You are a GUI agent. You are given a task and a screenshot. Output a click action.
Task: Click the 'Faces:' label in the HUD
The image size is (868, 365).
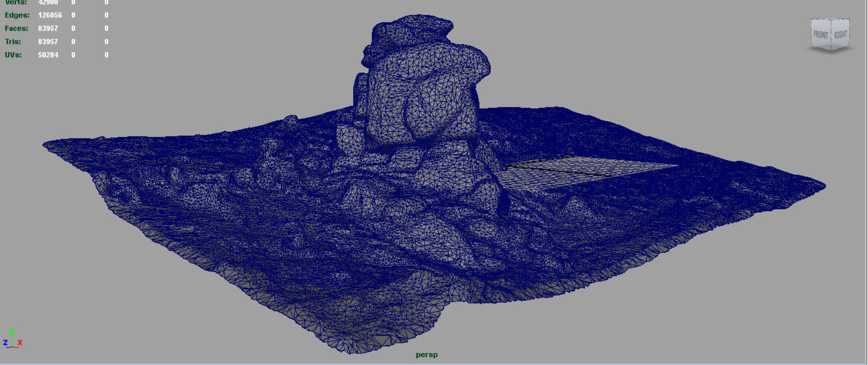[16, 29]
